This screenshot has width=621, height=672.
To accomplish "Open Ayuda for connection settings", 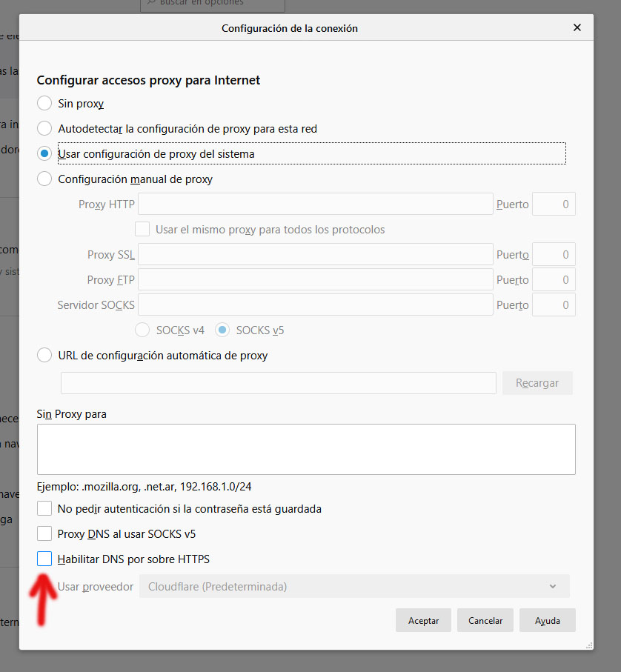I will pos(548,621).
